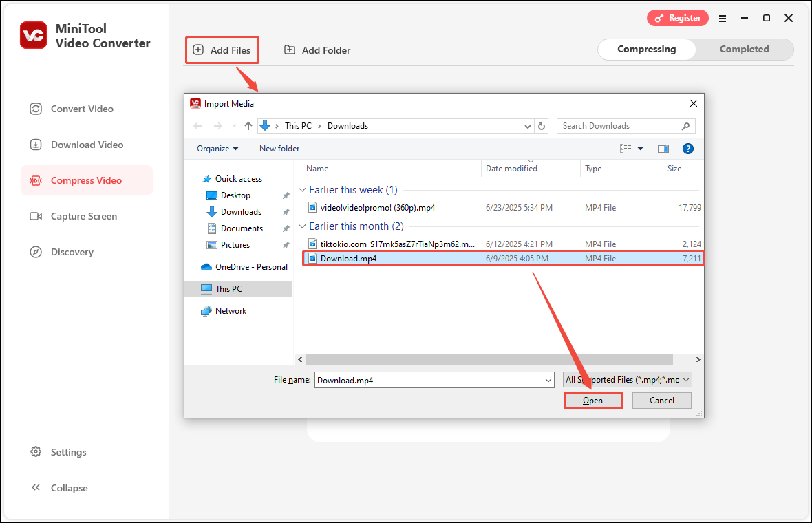Open the address bar history dropdown

click(527, 127)
